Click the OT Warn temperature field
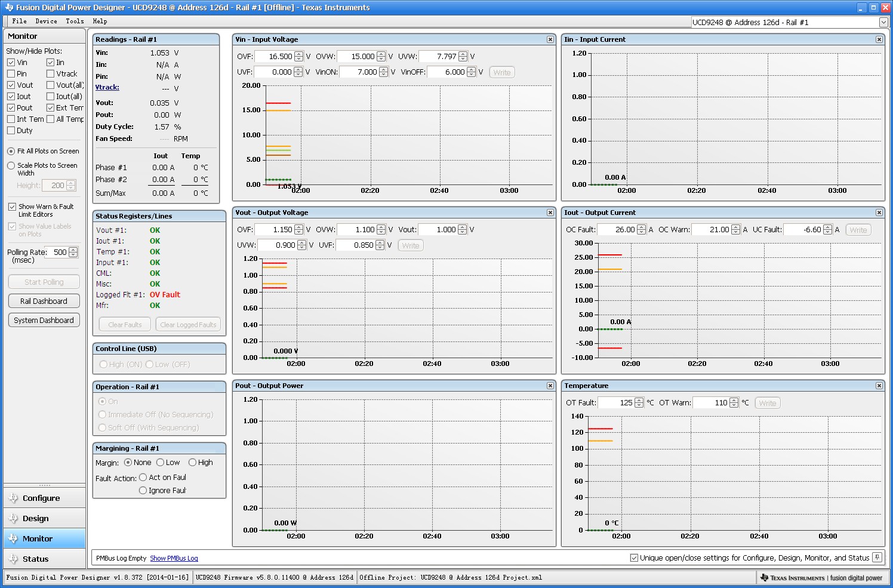 [711, 402]
